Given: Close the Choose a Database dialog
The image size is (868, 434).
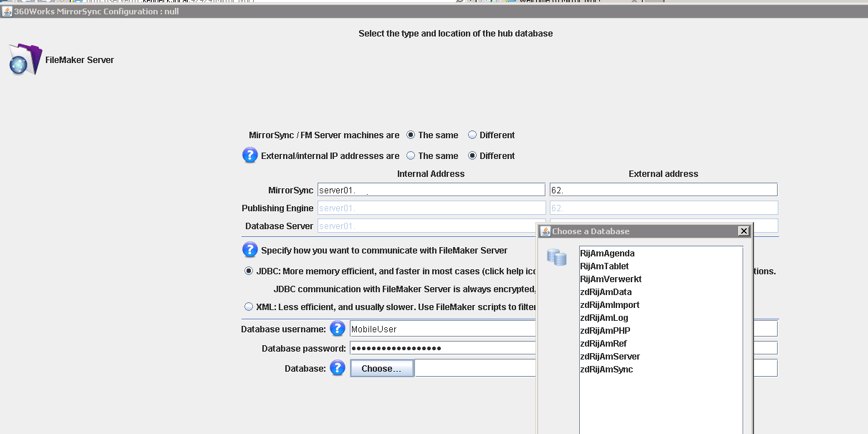Looking at the screenshot, I should [x=743, y=231].
